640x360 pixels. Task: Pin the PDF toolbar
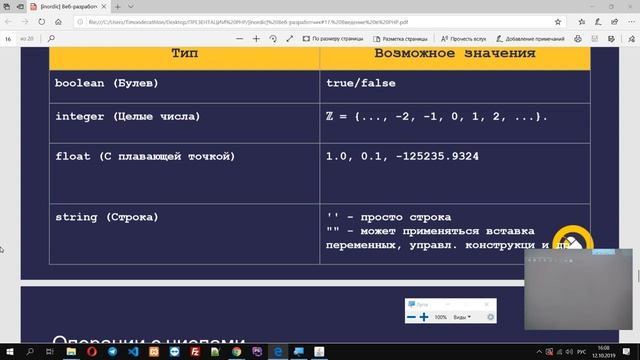click(x=632, y=39)
